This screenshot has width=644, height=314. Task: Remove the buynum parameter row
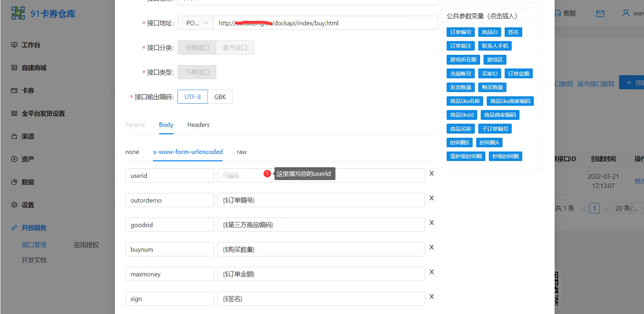[432, 247]
